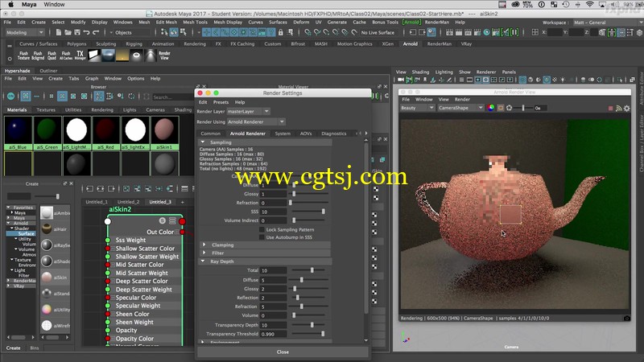Open the Render Layer masterLayer dropdown

coord(248,112)
